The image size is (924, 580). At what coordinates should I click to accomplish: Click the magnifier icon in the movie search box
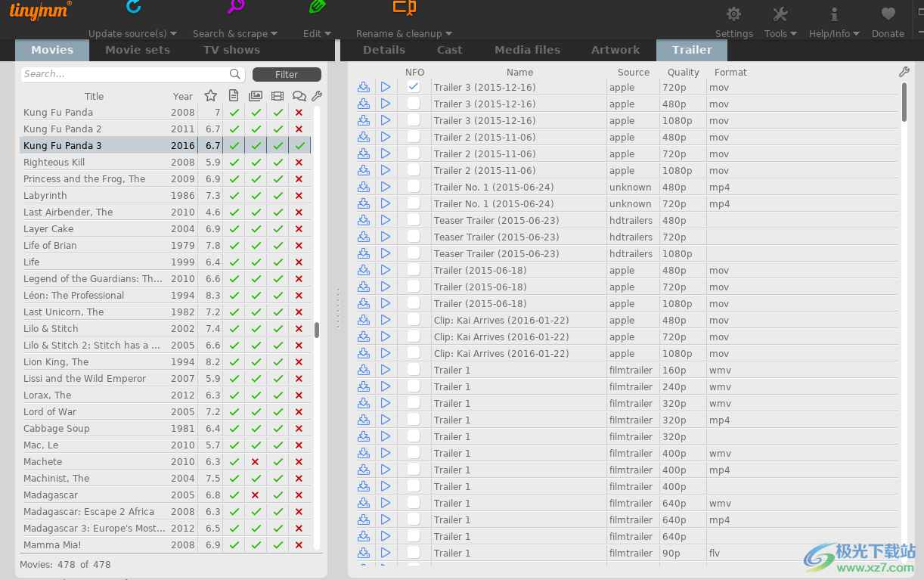point(236,74)
